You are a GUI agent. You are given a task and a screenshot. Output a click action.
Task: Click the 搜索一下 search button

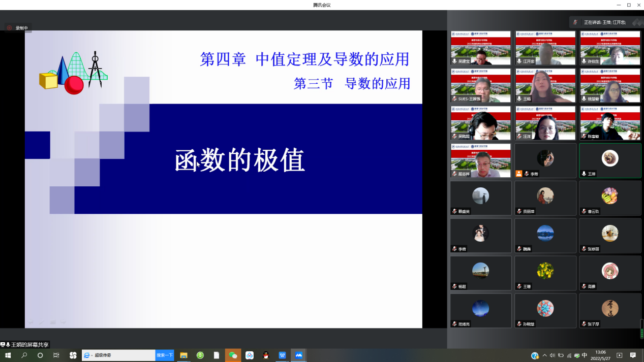point(165,355)
